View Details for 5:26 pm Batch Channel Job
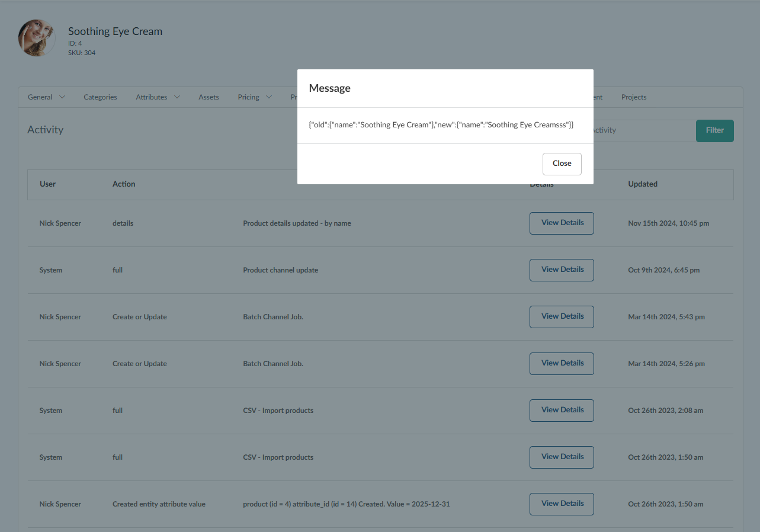This screenshot has width=760, height=532. coord(562,364)
